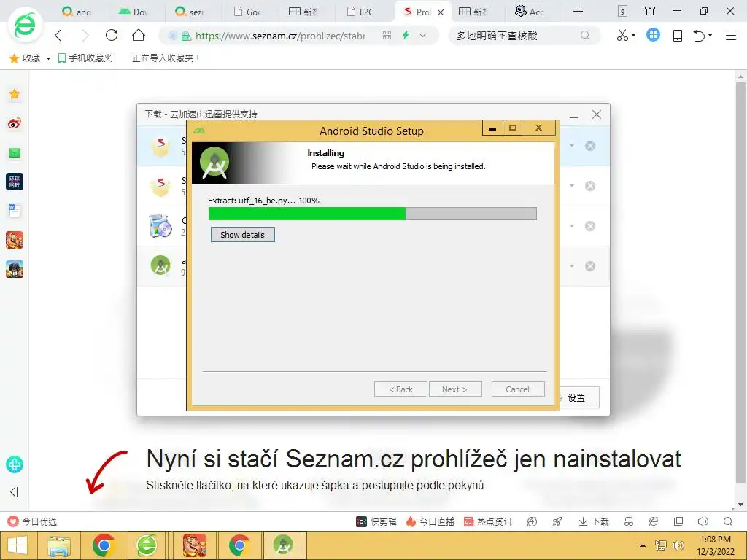Screen dimensions: 747x560
Task: Open the Word document icon in sidebar
Action: click(x=15, y=211)
